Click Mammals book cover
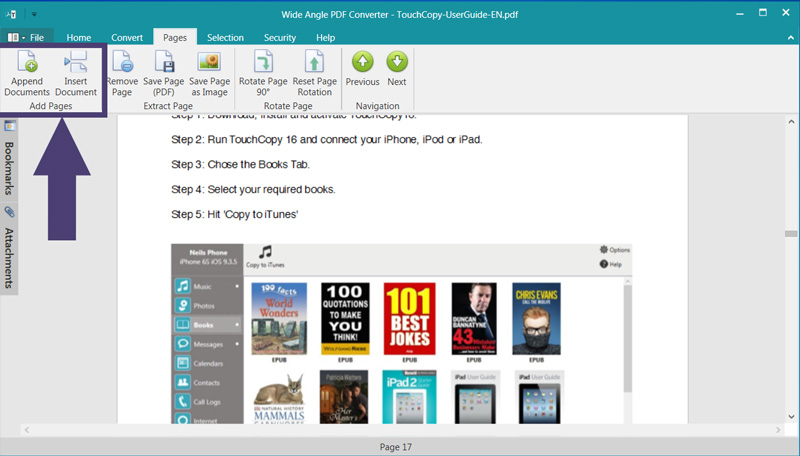This screenshot has height=456, width=800. coord(279,397)
